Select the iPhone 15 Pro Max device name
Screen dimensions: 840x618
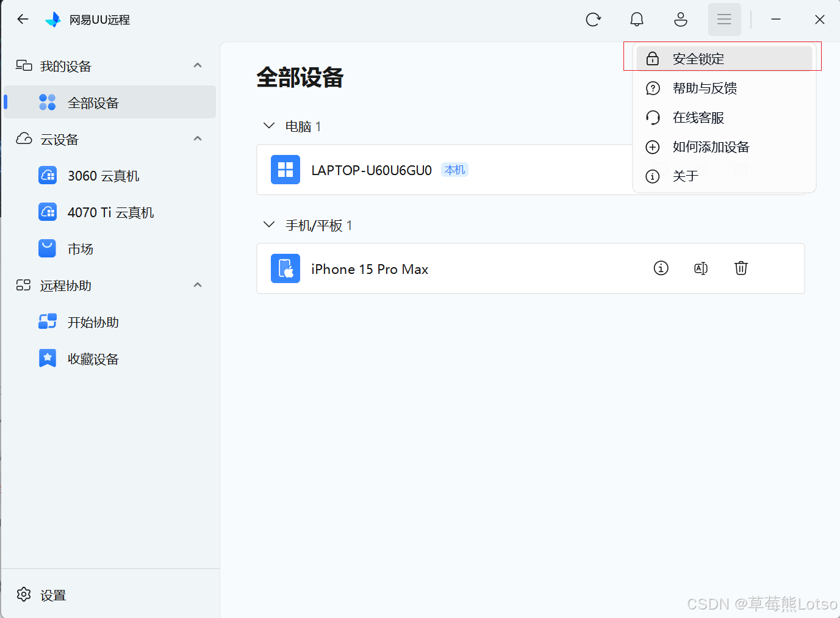click(370, 269)
